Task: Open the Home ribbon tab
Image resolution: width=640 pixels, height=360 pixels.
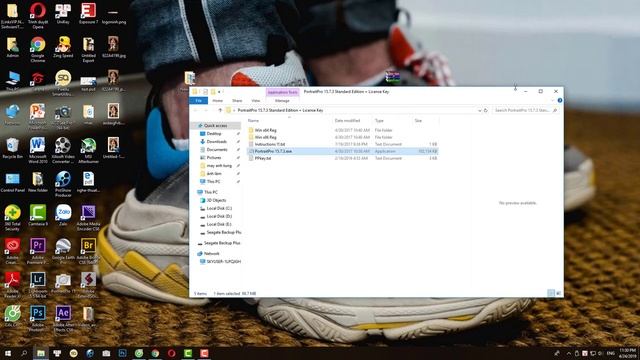Action: click(x=218, y=100)
